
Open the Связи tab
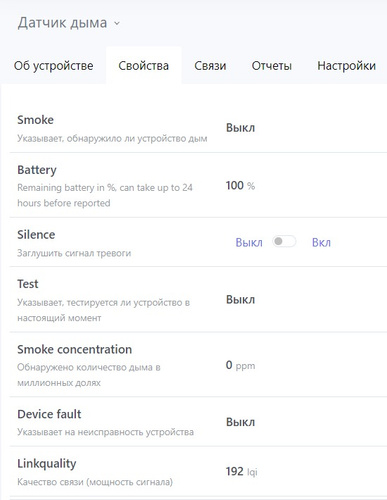coord(210,66)
